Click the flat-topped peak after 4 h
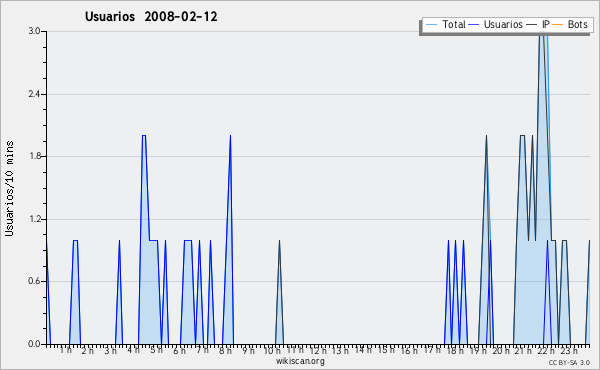600x370 pixels. 144,135
